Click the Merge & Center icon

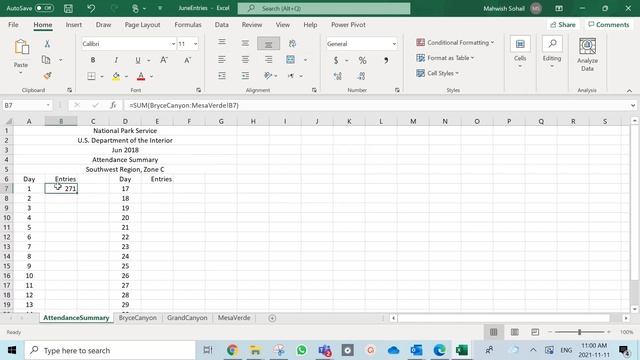click(290, 60)
